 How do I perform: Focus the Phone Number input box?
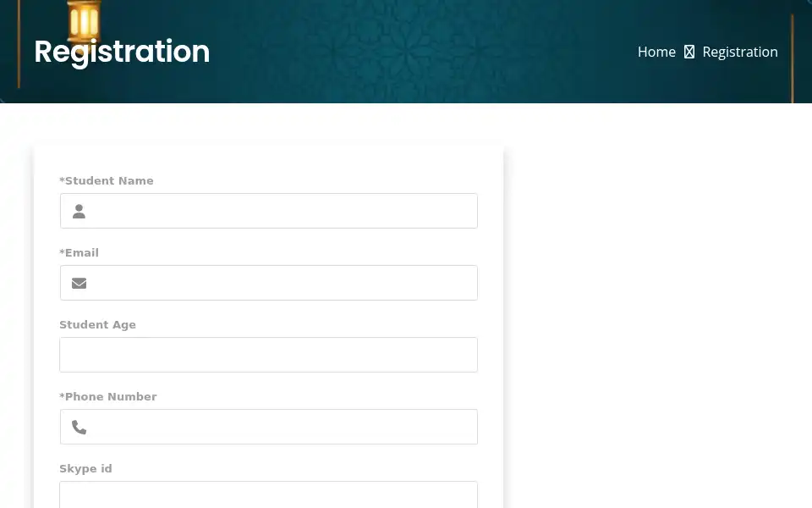[269, 427]
